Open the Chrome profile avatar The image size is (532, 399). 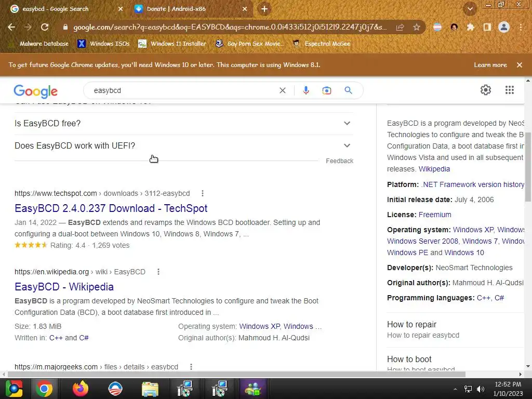coord(504,27)
